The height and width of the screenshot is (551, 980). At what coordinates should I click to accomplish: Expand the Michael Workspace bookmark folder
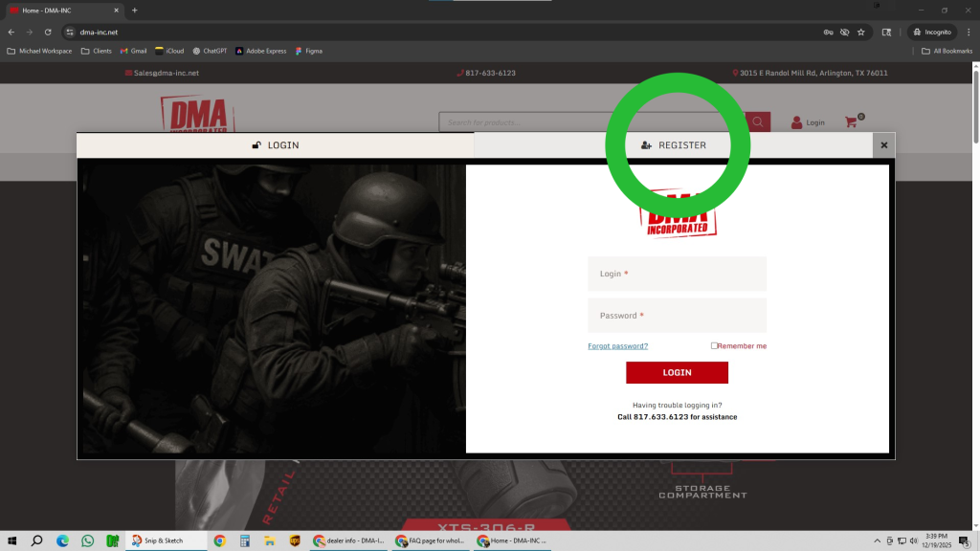coord(39,51)
